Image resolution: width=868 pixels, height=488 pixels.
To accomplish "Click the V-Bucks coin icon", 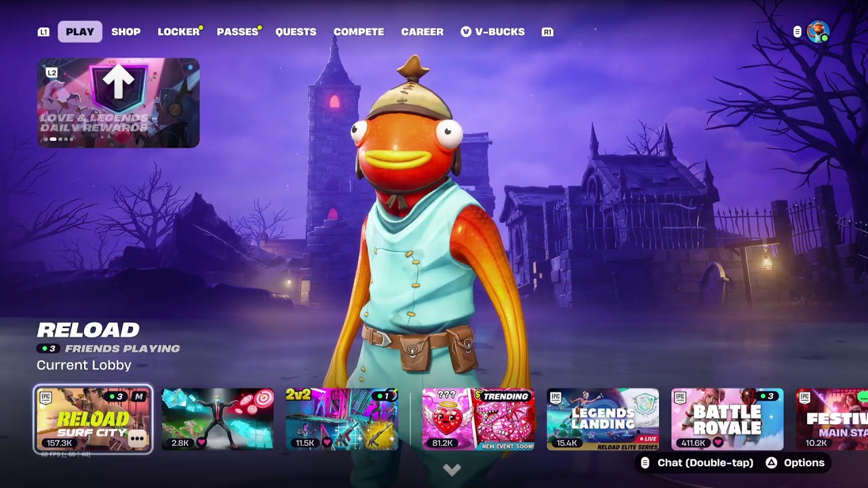I will 466,32.
